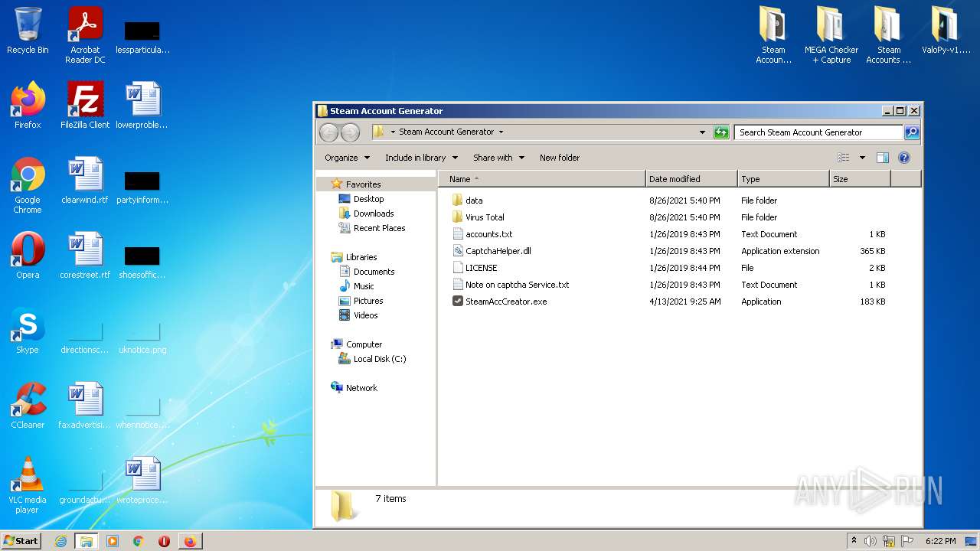Screen dimensions: 980x551
Task: Open Downloads in navigation pane
Action: coord(374,214)
